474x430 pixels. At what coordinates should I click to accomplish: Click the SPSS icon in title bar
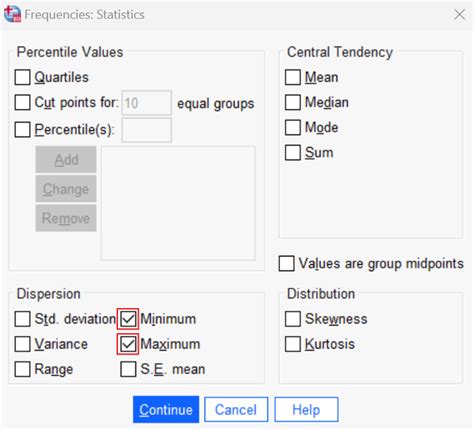(x=12, y=14)
